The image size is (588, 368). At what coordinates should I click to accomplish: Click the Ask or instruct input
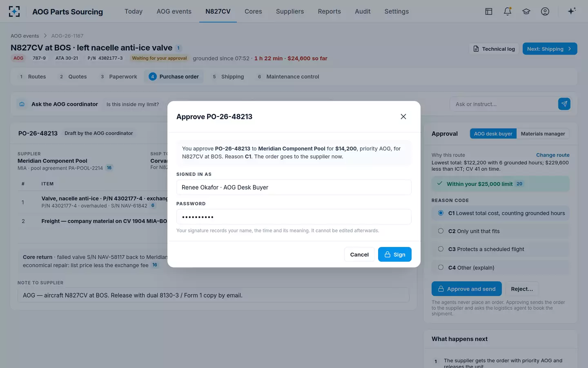[504, 104]
